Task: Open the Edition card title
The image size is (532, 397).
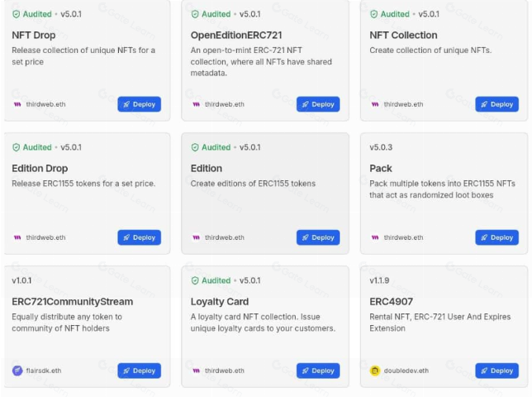Action: point(207,169)
